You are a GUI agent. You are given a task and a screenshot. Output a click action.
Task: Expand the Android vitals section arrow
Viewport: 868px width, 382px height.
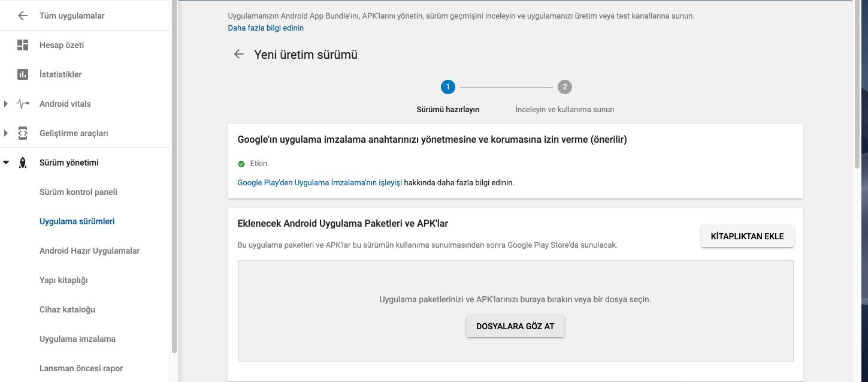pyautogui.click(x=6, y=104)
